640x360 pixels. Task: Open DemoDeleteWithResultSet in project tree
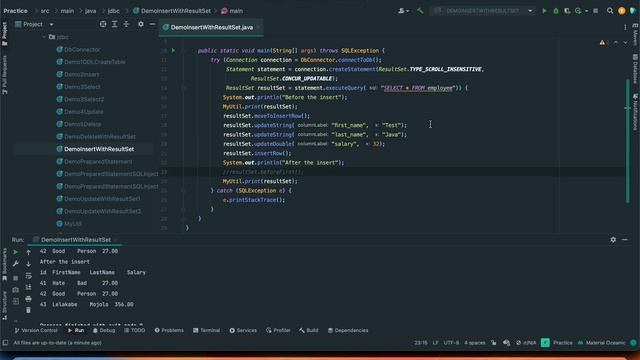100,137
